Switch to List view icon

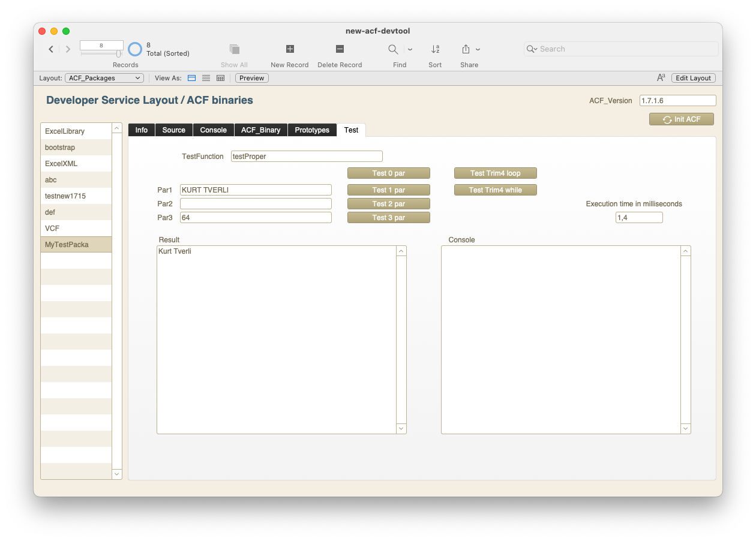[x=206, y=78]
